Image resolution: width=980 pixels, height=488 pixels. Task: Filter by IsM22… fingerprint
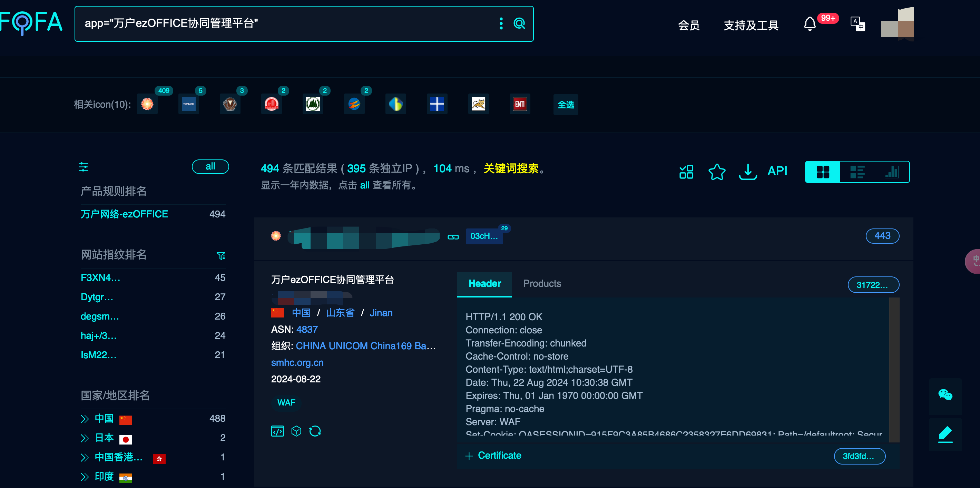(99, 355)
